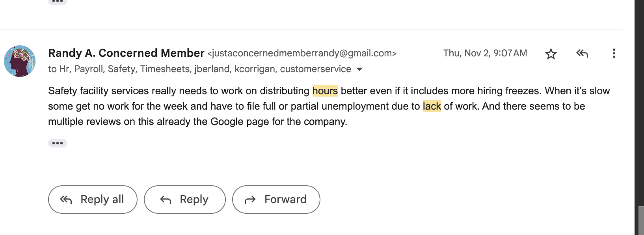Expand the recipient details arrow
The width and height of the screenshot is (644, 235).
[x=359, y=69]
